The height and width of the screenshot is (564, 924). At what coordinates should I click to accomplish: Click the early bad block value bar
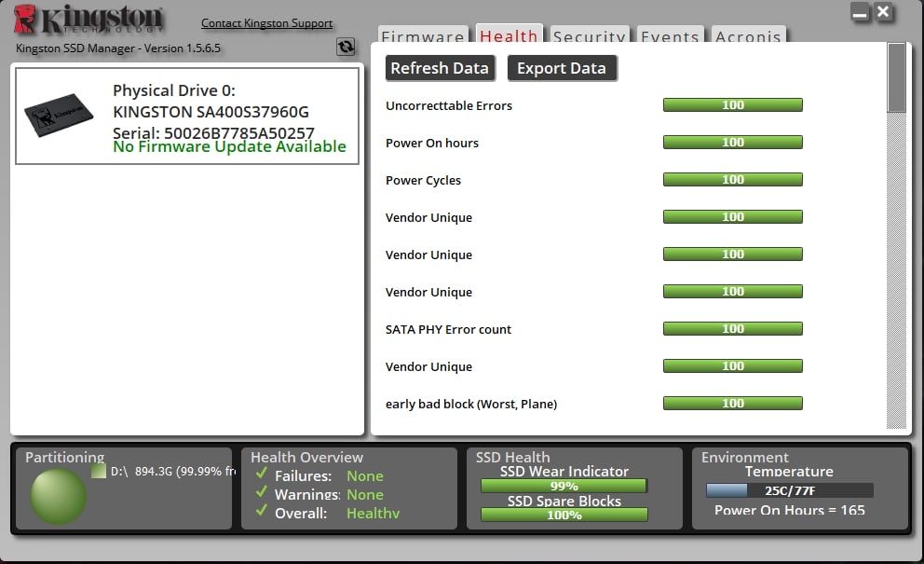pyautogui.click(x=733, y=404)
